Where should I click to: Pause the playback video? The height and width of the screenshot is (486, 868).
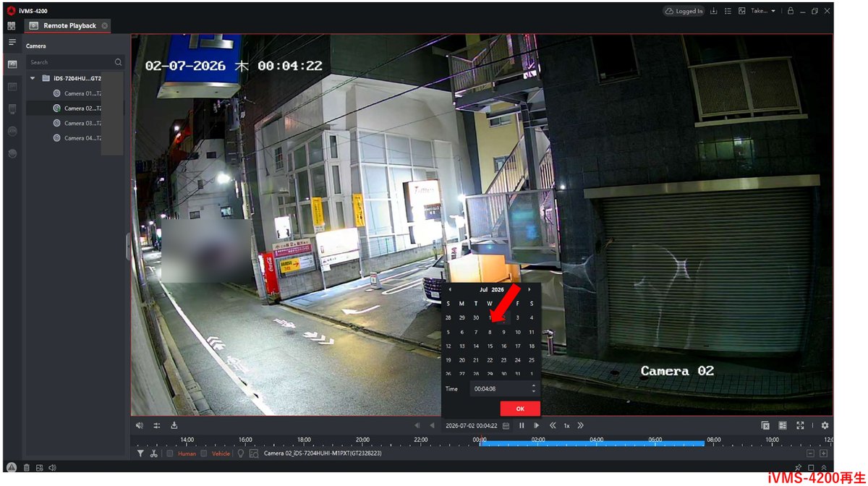pyautogui.click(x=522, y=425)
